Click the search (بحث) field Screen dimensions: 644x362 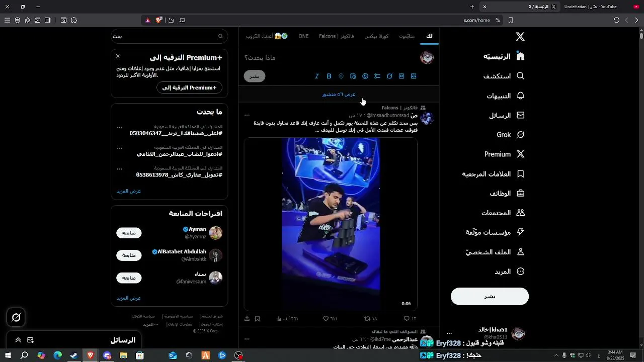169,36
